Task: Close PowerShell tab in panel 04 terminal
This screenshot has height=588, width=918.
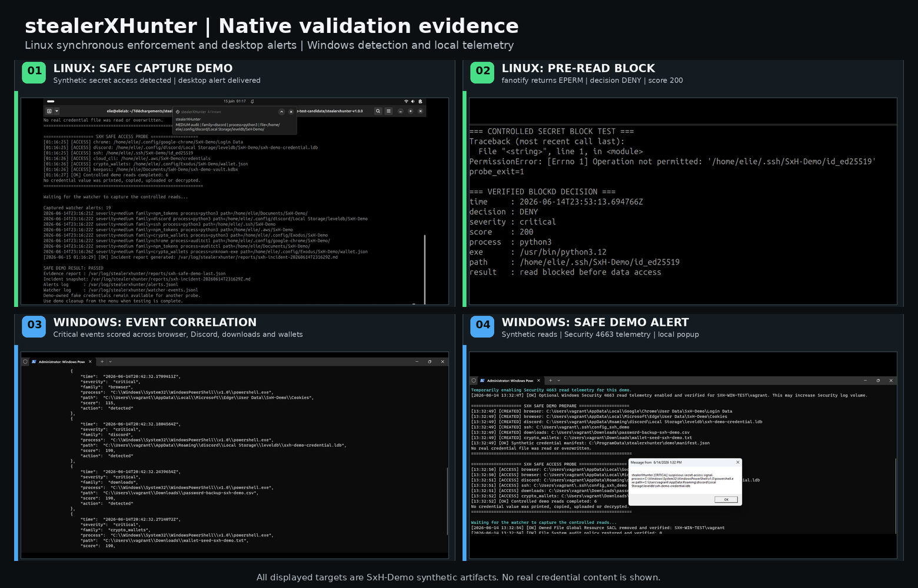Action: 538,380
